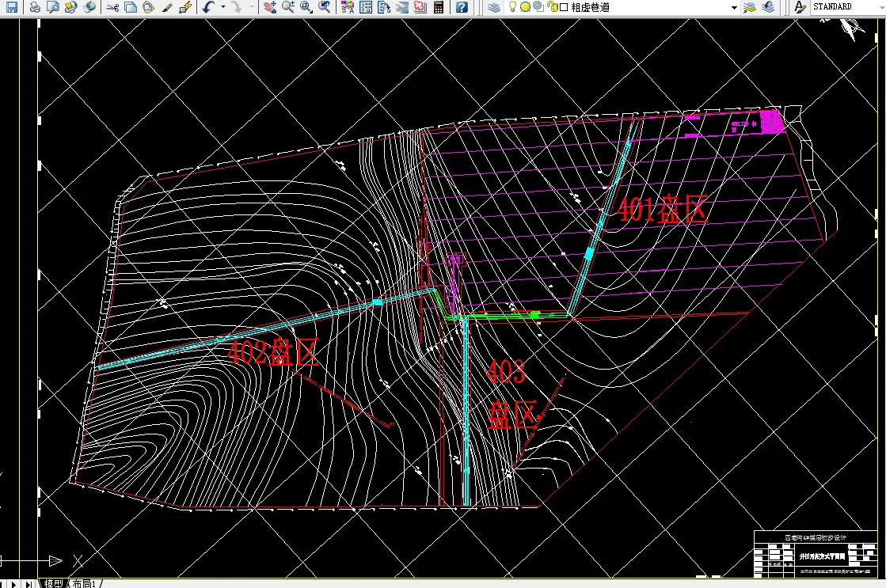Screen dimensions: 886x588
Task: Click the Paste icon
Action: point(148,7)
